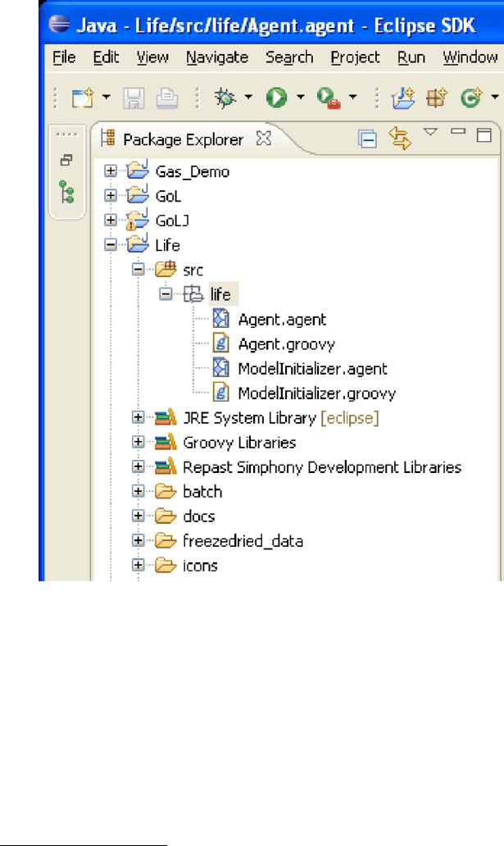Expand the batch folder
This screenshot has width=504, height=846.
[x=138, y=491]
